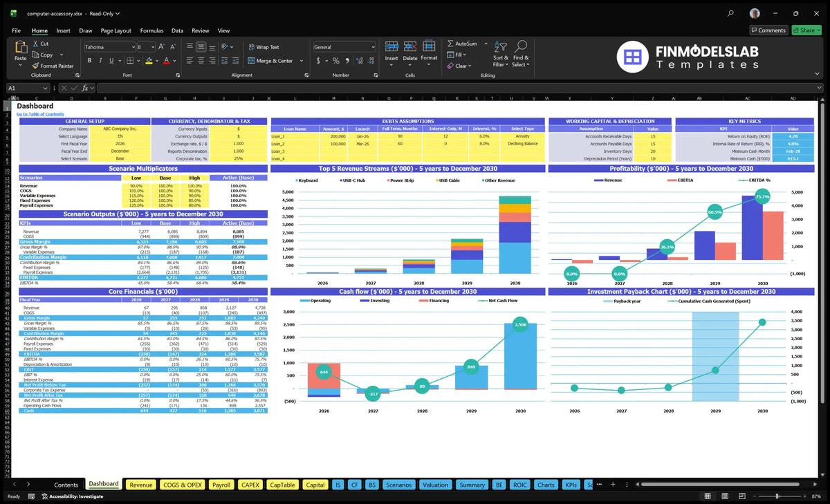Viewport: 830px width, 504px height.
Task: Toggle underline formatting
Action: pos(111,61)
